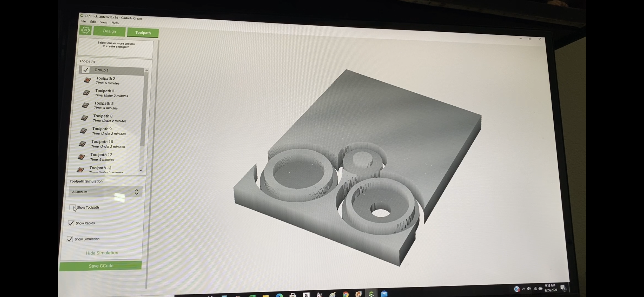The width and height of the screenshot is (644, 297).
Task: Open Mail app in taskbar
Action: [x=384, y=294]
